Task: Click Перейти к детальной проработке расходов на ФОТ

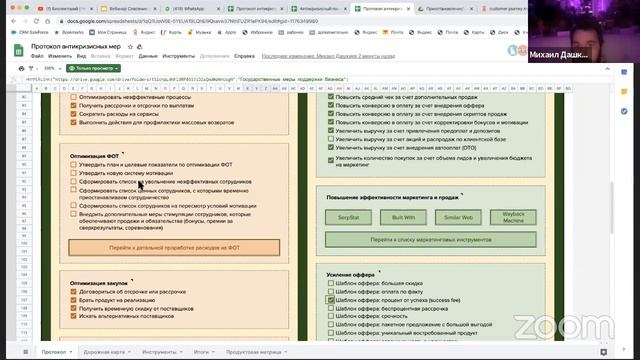Action: point(174,248)
